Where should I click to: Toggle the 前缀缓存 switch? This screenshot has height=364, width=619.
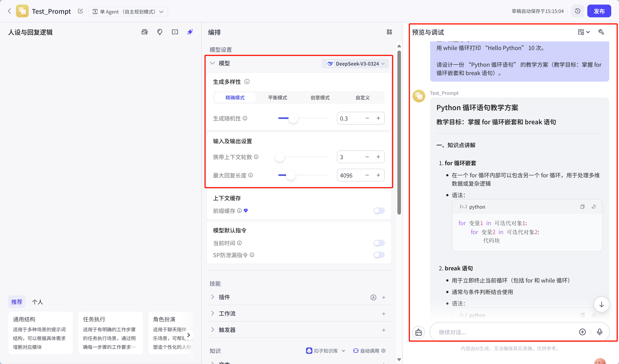[x=379, y=211]
